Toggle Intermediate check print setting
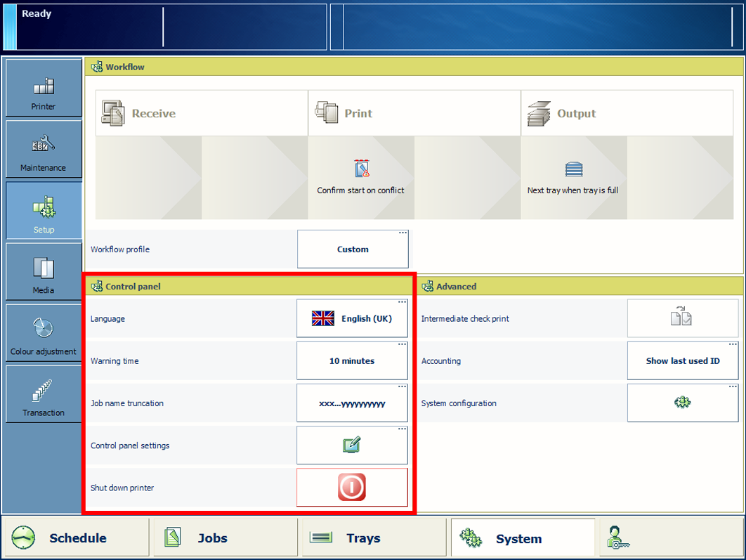The height and width of the screenshot is (560, 746). [682, 318]
